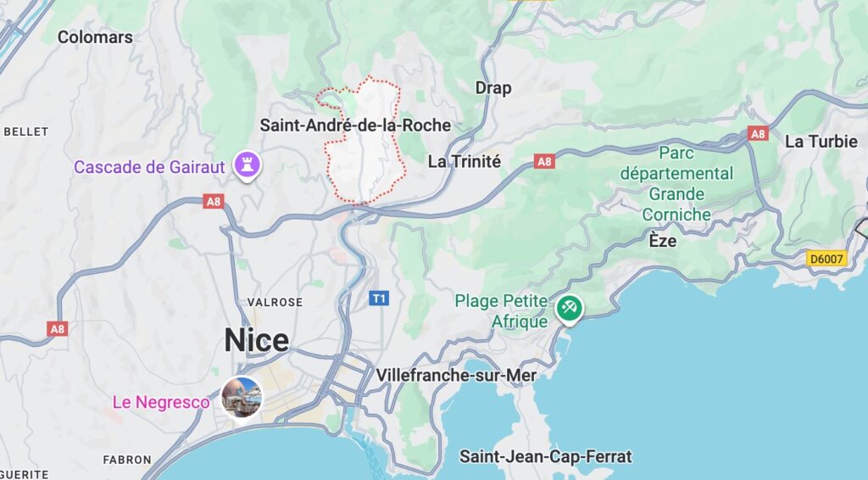Click the Le Negresco pink text label

coord(161,402)
